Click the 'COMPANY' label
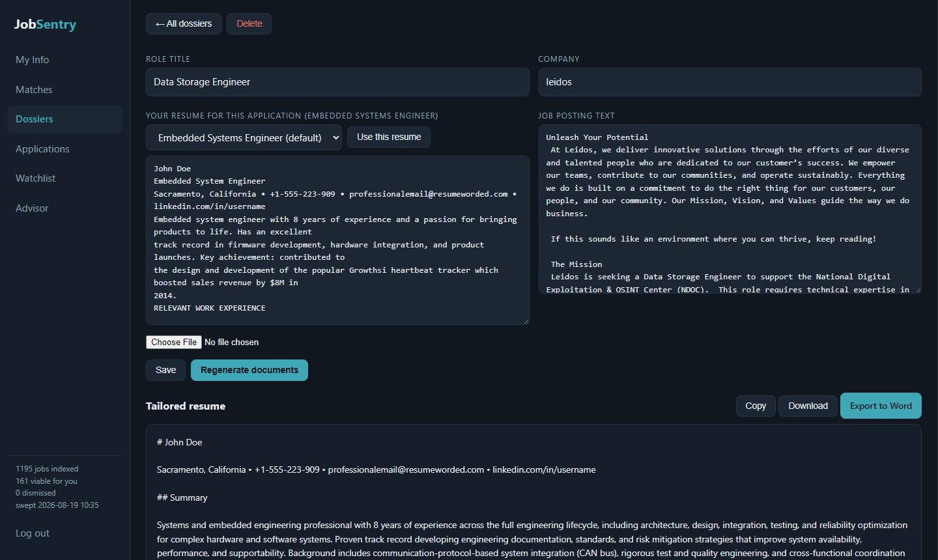The image size is (938, 560). coord(559,59)
